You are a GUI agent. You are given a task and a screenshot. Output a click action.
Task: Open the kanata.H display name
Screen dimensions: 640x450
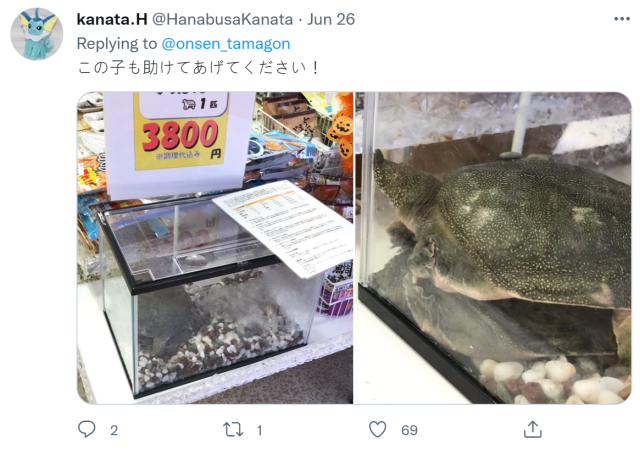click(x=112, y=19)
